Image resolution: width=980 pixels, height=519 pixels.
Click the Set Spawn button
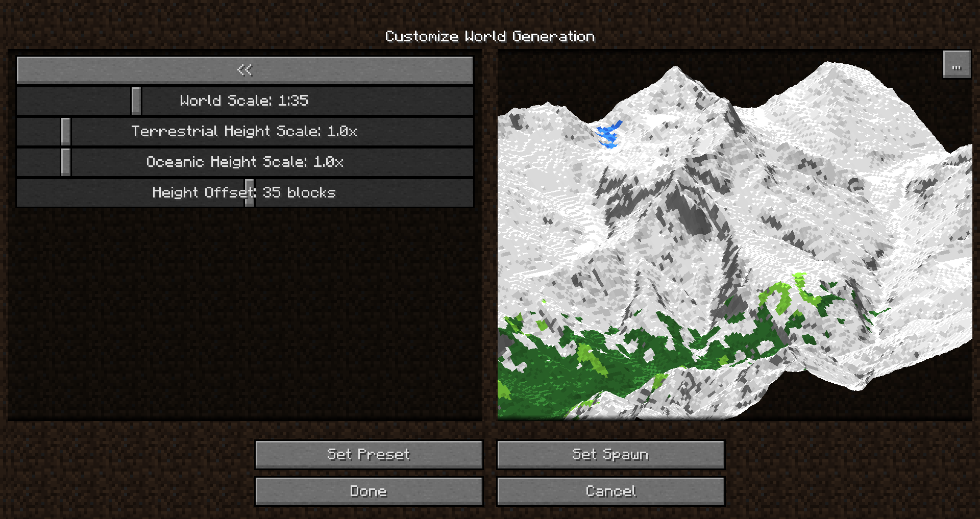(x=610, y=454)
